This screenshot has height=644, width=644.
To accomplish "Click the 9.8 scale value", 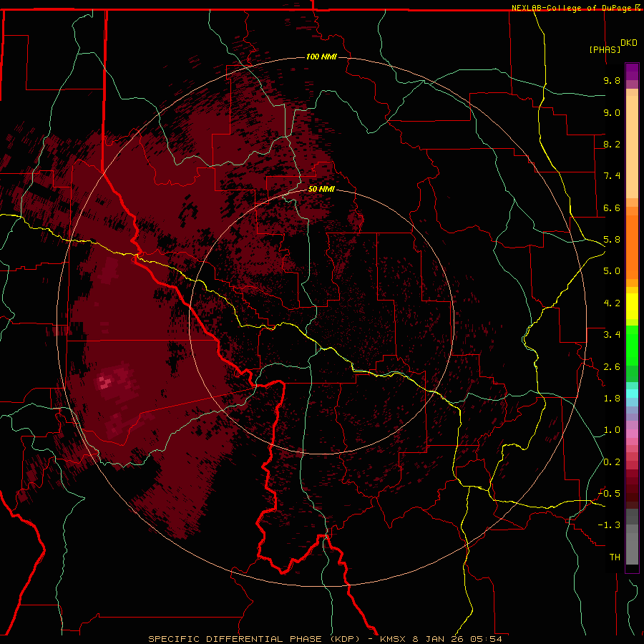I will pos(612,80).
